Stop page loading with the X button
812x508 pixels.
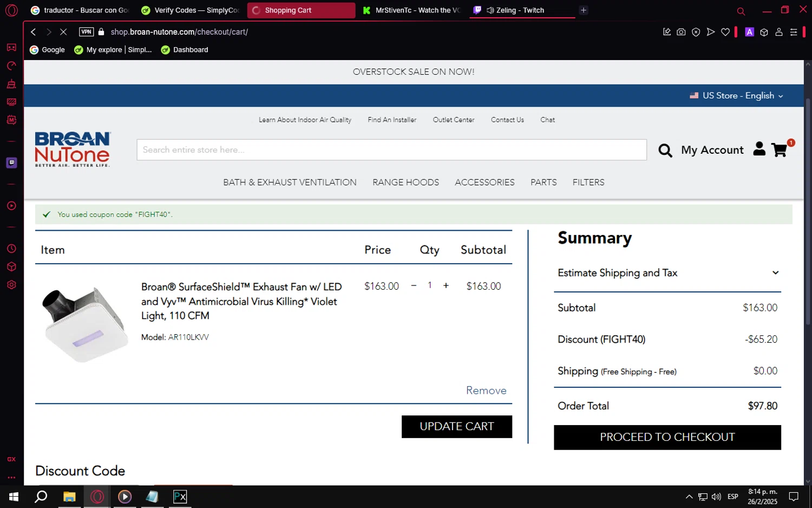(x=63, y=32)
